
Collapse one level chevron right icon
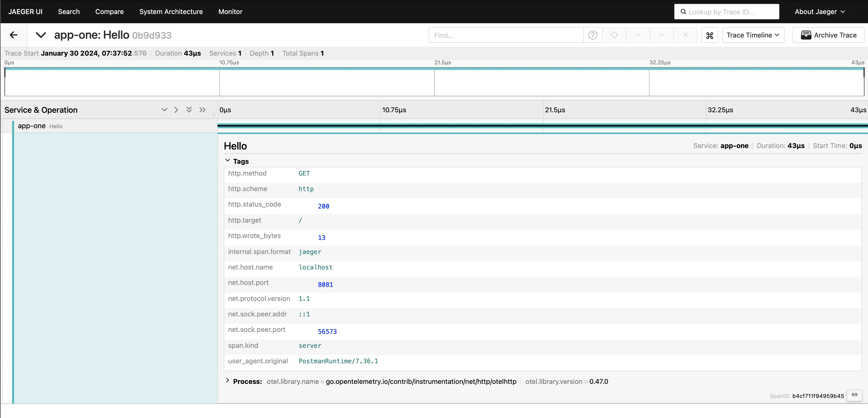click(176, 110)
